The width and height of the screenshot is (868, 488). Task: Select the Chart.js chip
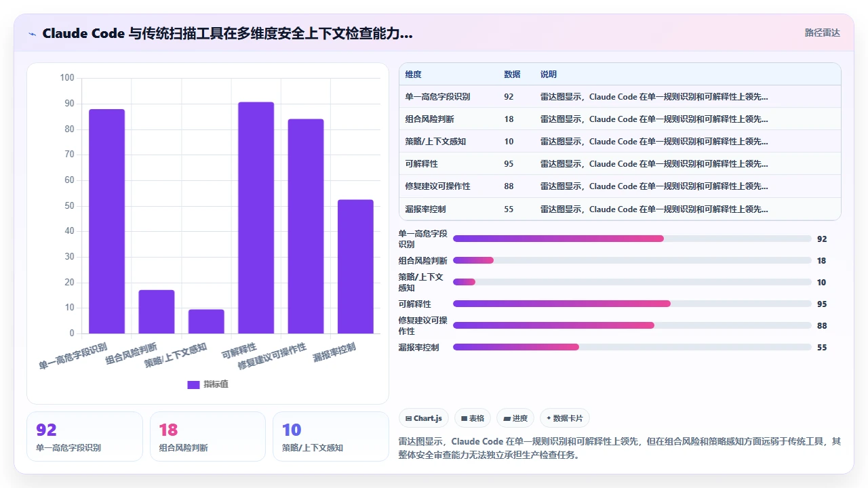point(424,418)
